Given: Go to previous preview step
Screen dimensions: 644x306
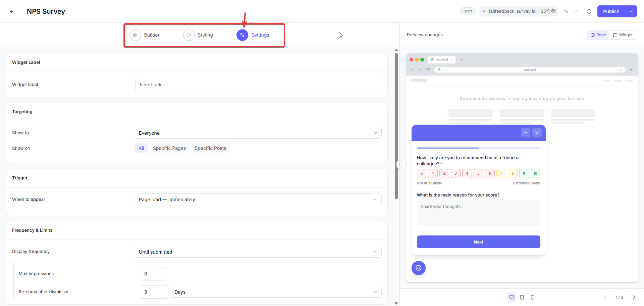Looking at the screenshot, I should click(605, 297).
